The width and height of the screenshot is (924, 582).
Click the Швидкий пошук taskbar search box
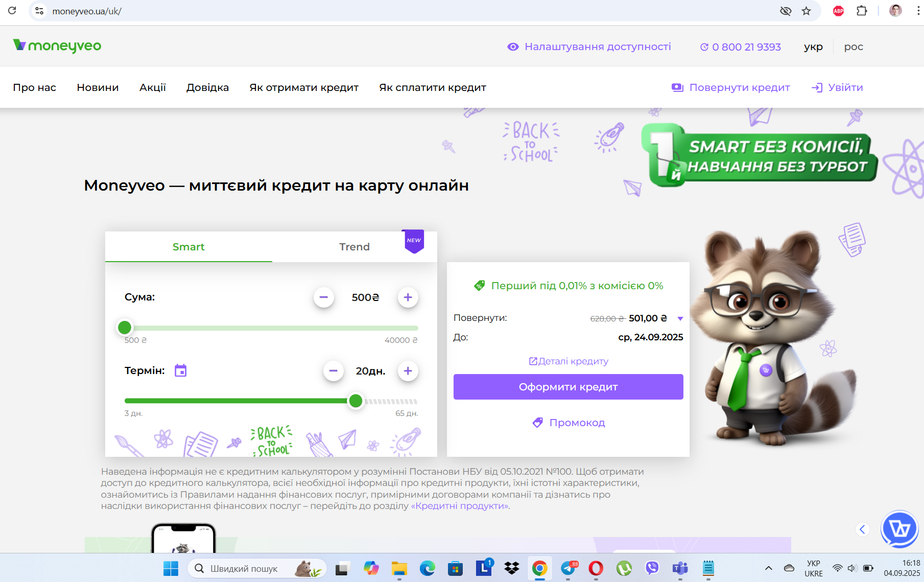pos(257,568)
